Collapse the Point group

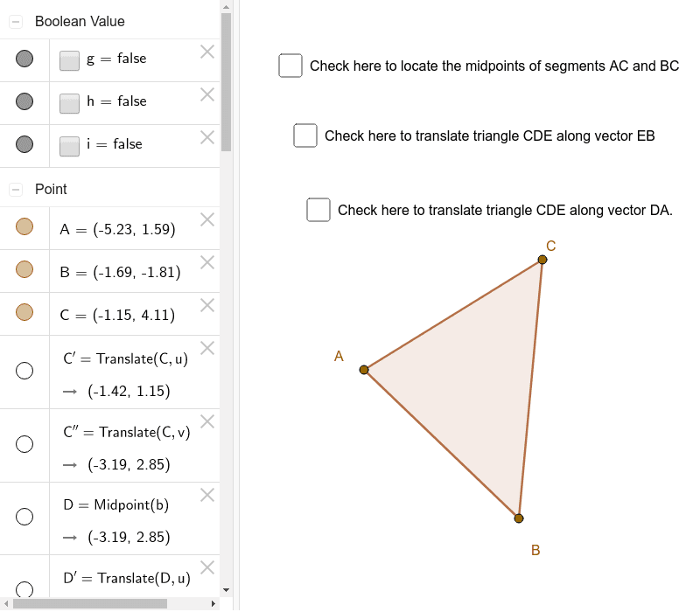[x=16, y=189]
